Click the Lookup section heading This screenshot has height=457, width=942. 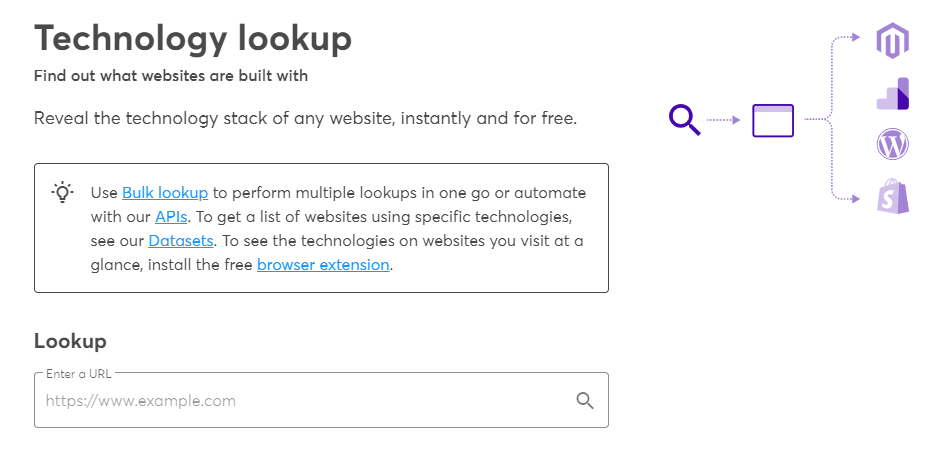coord(70,341)
